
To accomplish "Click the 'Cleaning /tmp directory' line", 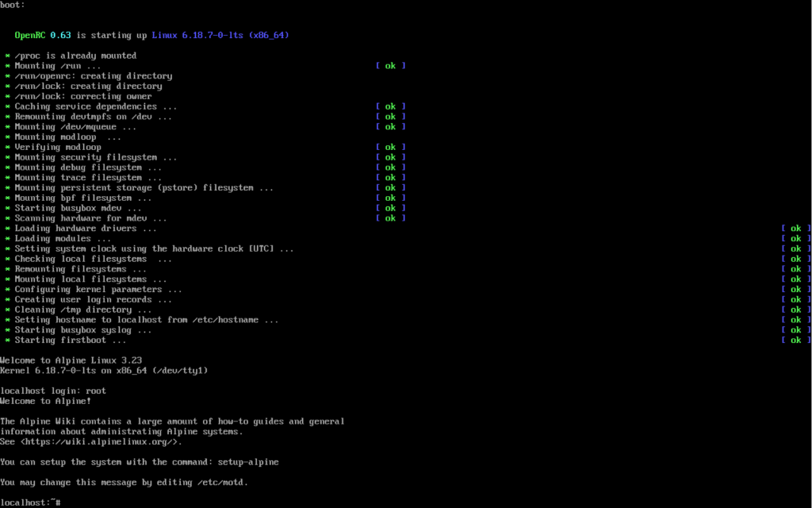I will pos(82,310).
